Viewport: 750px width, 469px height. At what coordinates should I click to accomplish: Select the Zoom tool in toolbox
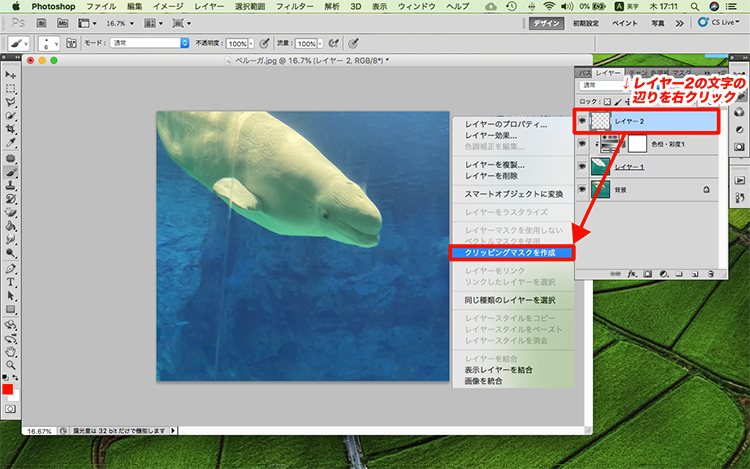pos(11,365)
